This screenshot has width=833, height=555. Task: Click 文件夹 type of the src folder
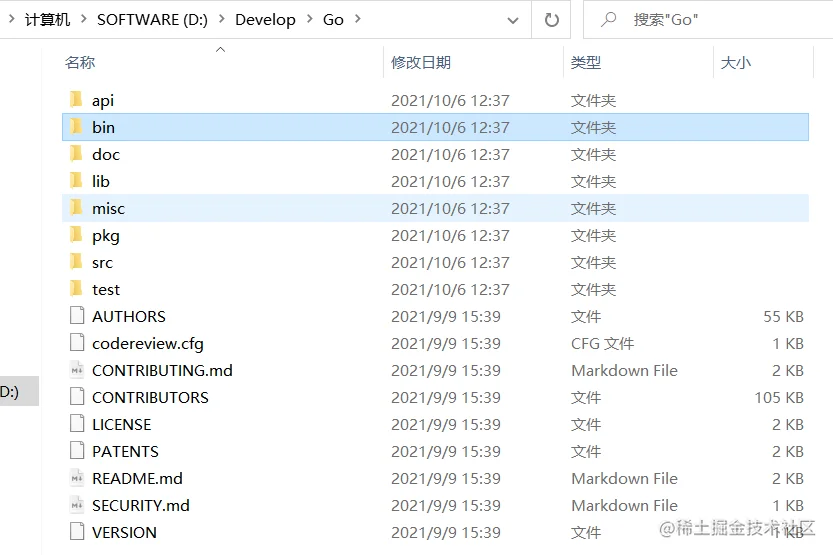[593, 262]
